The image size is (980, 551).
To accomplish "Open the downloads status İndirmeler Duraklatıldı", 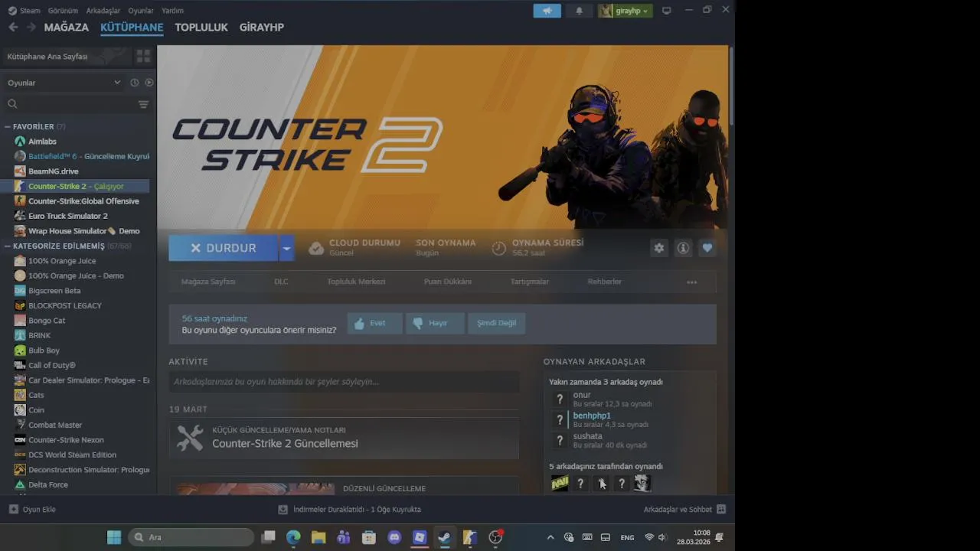I will [349, 510].
